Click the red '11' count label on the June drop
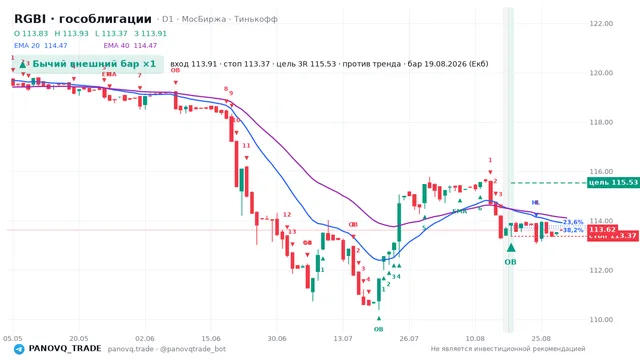Image resolution: width=640 pixels, height=360 pixels. pyautogui.click(x=246, y=146)
